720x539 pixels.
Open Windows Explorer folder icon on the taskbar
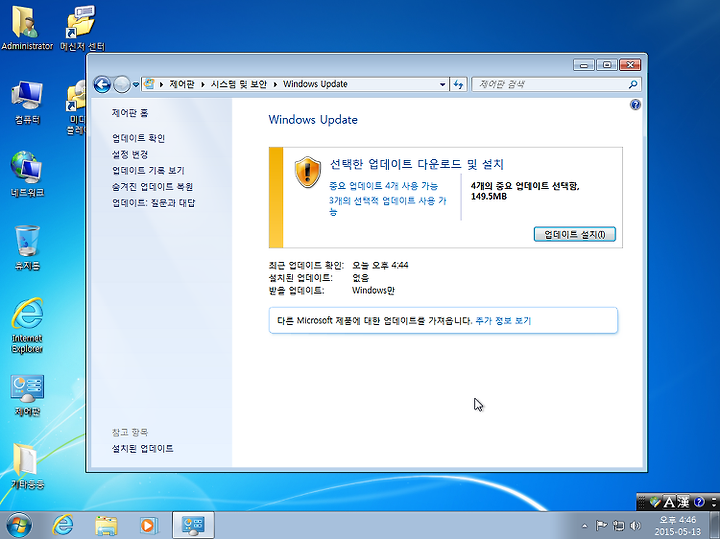point(106,525)
